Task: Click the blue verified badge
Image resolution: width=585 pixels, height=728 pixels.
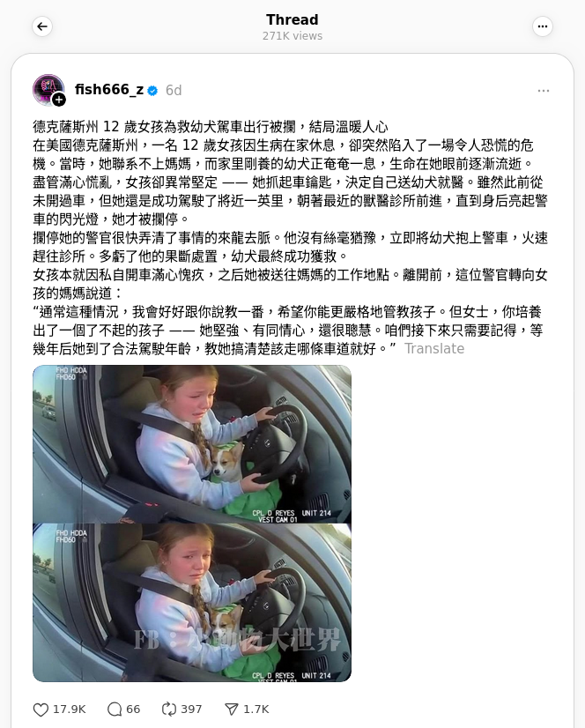Action: 152,91
